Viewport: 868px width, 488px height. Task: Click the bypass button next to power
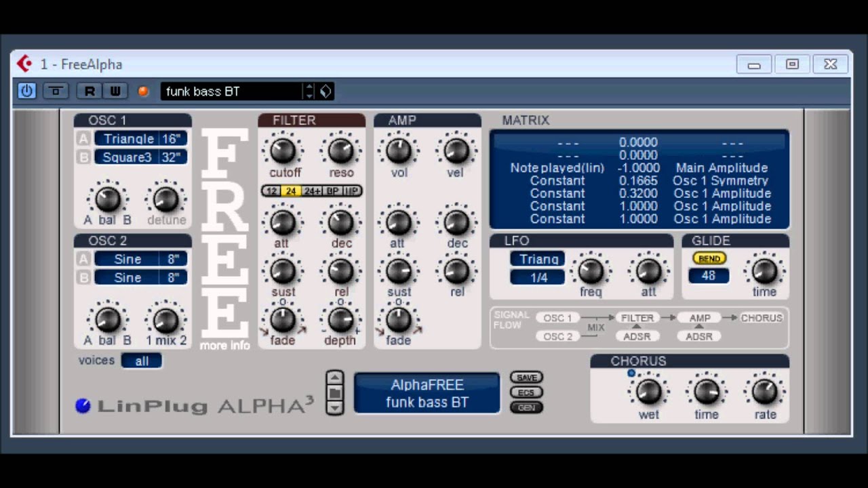[x=56, y=91]
